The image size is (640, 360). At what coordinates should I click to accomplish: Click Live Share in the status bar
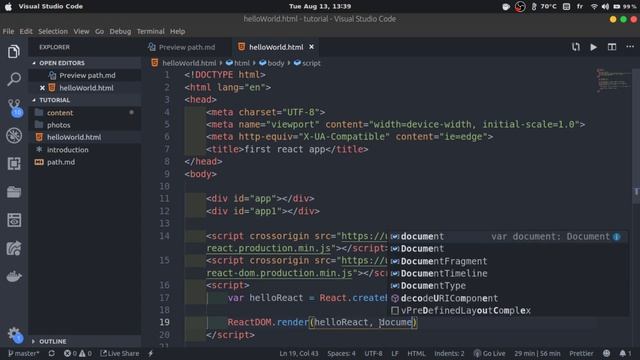pyautogui.click(x=120, y=353)
